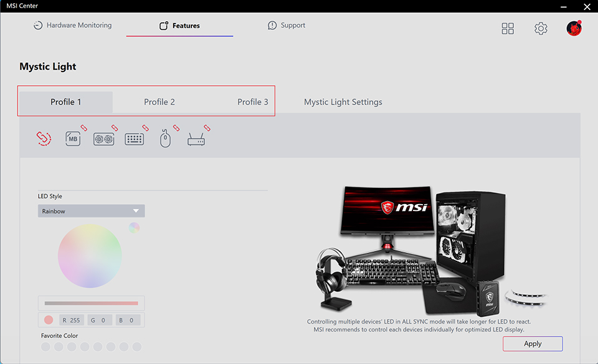Click the Apply button
Image resolution: width=598 pixels, height=364 pixels.
pyautogui.click(x=533, y=344)
